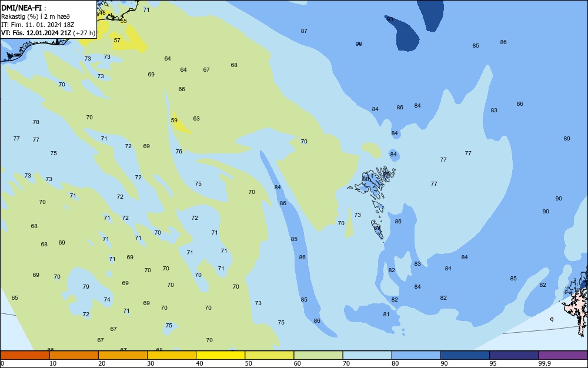Click the humidity value 76 on the map
588x368 pixels.
(179, 152)
